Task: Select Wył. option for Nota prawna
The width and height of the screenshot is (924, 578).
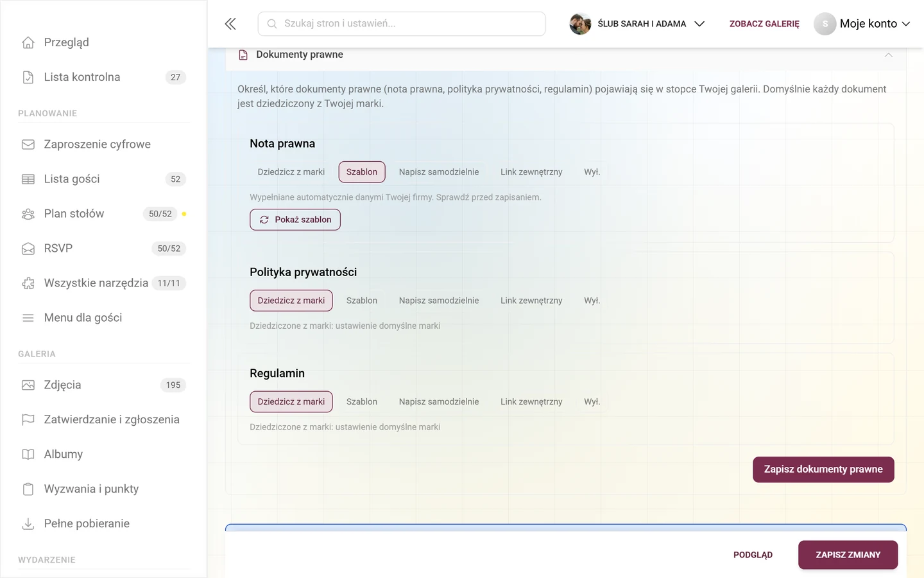Action: [x=592, y=172]
